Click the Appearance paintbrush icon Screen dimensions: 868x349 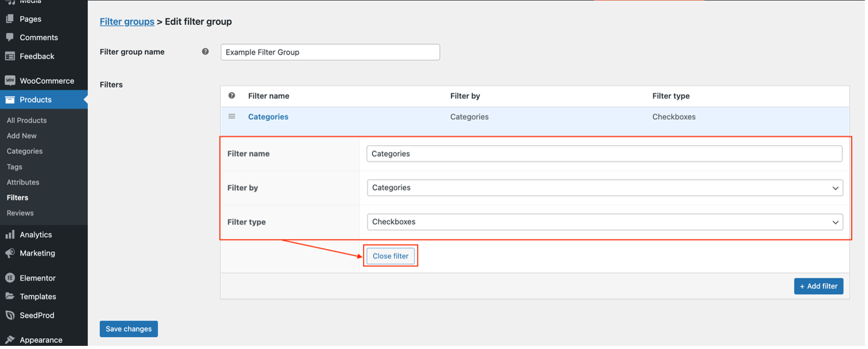[10, 340]
